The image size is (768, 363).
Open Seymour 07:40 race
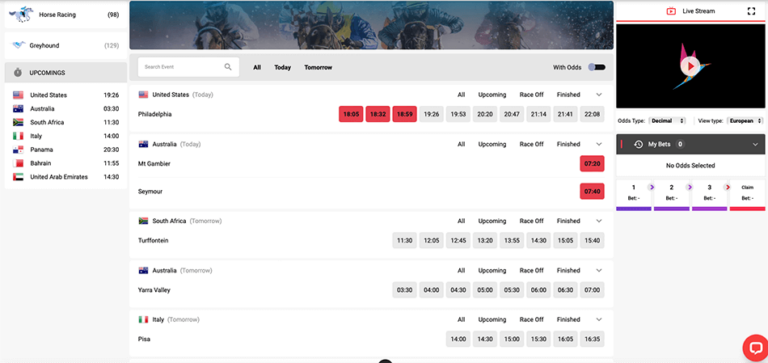click(592, 191)
